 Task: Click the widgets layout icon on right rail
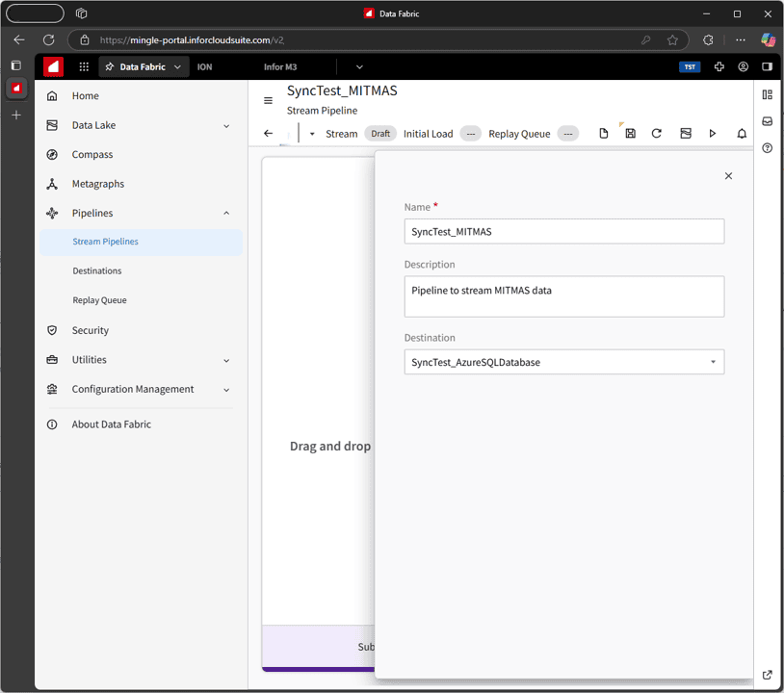767,95
